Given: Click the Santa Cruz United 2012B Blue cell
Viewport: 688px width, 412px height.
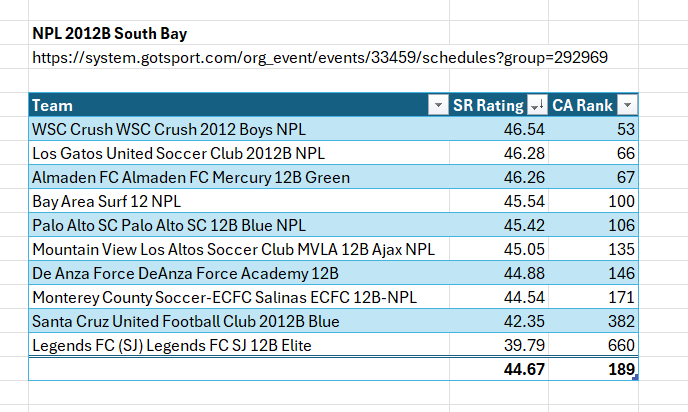Looking at the screenshot, I should tap(185, 321).
